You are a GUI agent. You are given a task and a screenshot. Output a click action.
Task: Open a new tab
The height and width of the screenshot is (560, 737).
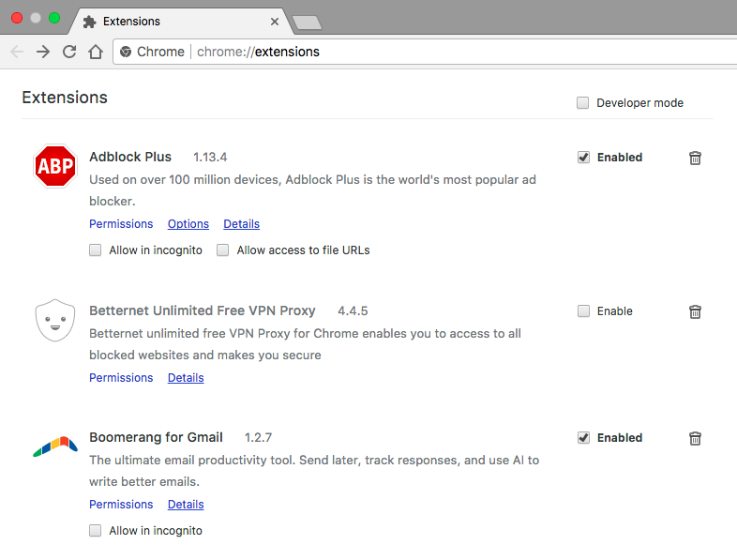coord(307,23)
